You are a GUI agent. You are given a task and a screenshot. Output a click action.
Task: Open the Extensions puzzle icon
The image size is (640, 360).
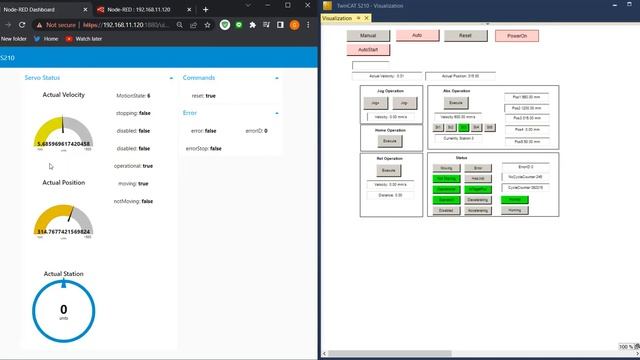(253, 25)
